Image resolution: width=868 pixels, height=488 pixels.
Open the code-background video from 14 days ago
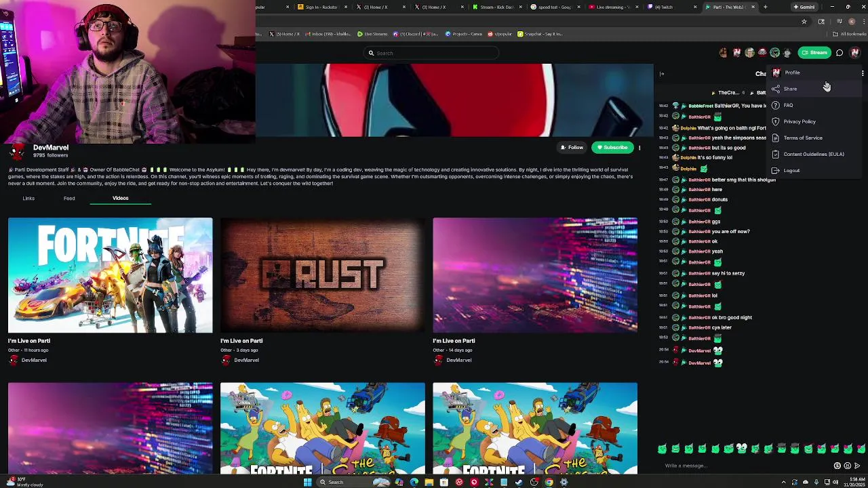point(535,275)
